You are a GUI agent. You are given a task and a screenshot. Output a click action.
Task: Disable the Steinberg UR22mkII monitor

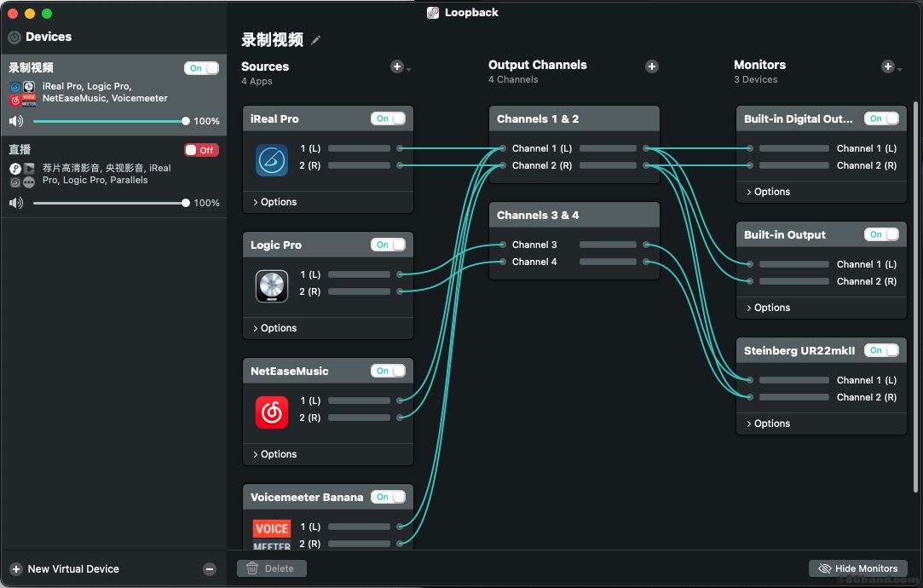[x=881, y=350]
